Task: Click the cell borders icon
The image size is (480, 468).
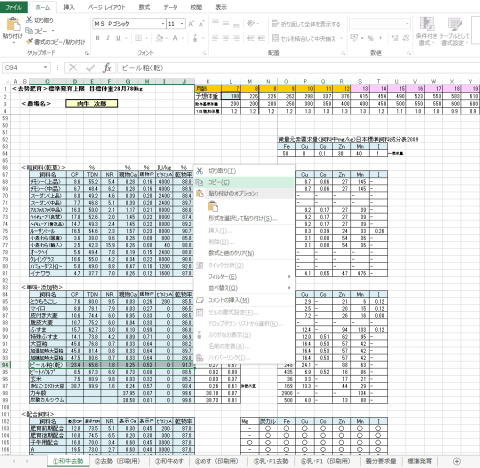Action: [x=139, y=38]
